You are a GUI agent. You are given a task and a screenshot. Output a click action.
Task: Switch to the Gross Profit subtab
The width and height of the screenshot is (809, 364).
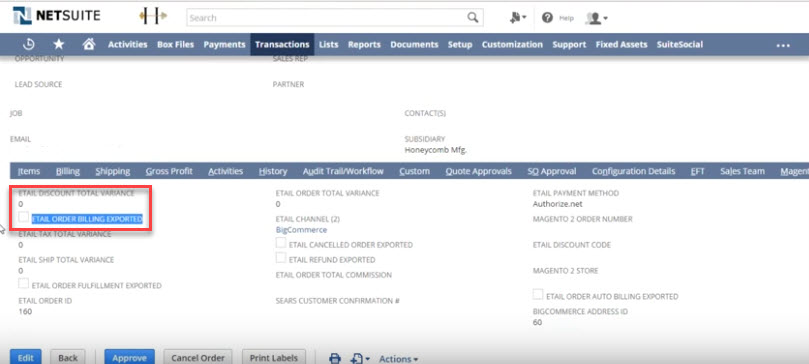(x=169, y=171)
